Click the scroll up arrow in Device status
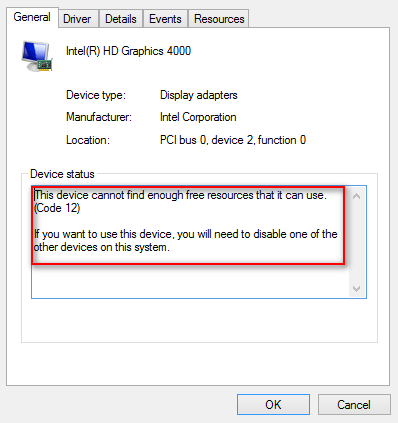Image resolution: width=398 pixels, height=423 pixels. point(356,196)
